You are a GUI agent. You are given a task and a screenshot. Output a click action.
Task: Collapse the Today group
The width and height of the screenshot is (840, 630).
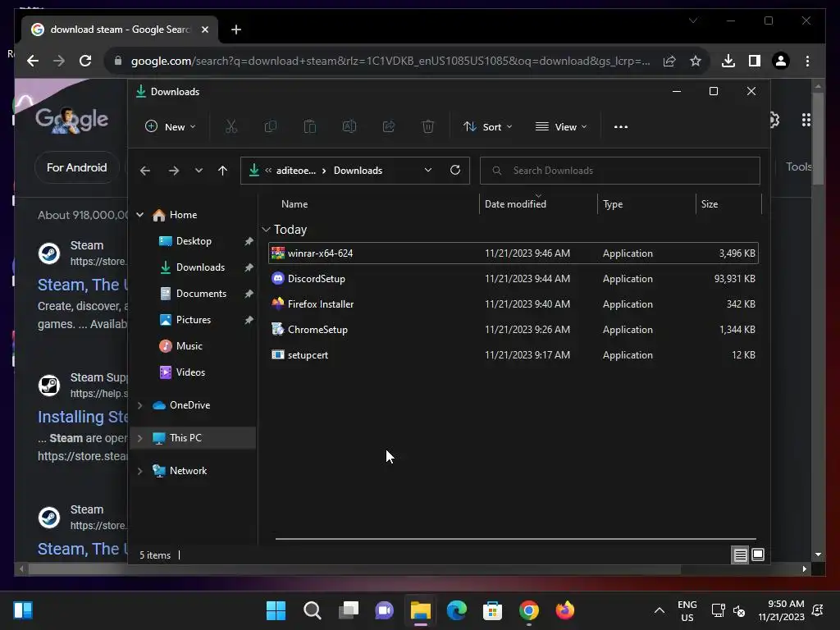point(267,230)
